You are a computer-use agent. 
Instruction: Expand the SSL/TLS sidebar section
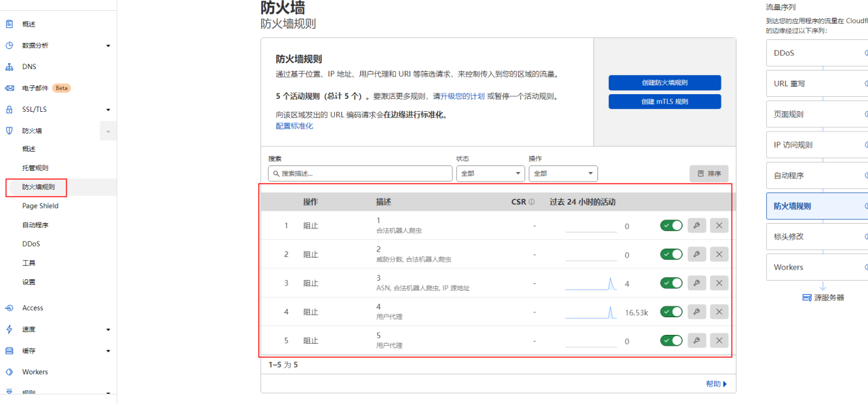pyautogui.click(x=108, y=109)
